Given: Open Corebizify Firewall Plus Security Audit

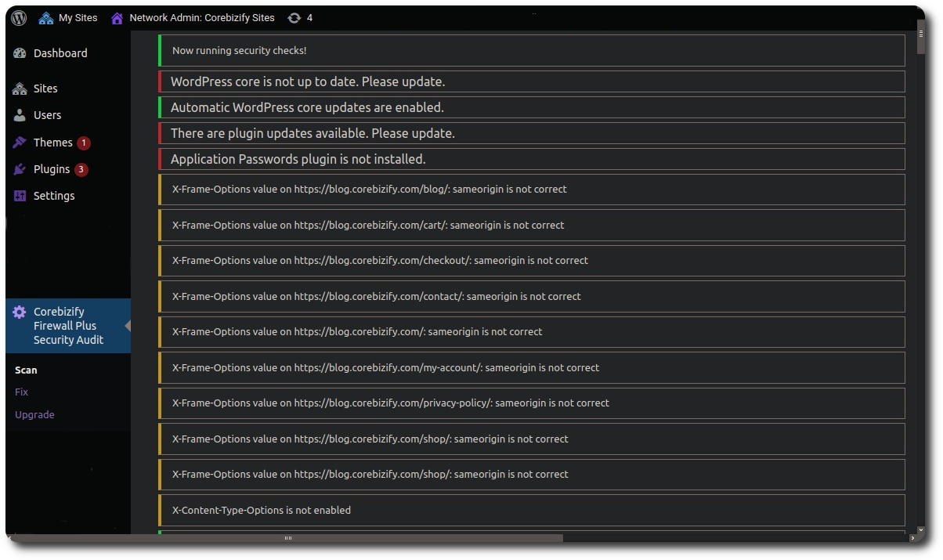Looking at the screenshot, I should [68, 326].
